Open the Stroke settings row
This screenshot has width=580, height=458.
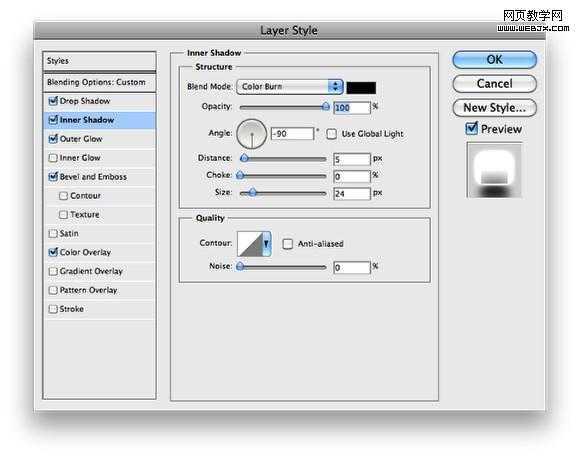(99, 309)
